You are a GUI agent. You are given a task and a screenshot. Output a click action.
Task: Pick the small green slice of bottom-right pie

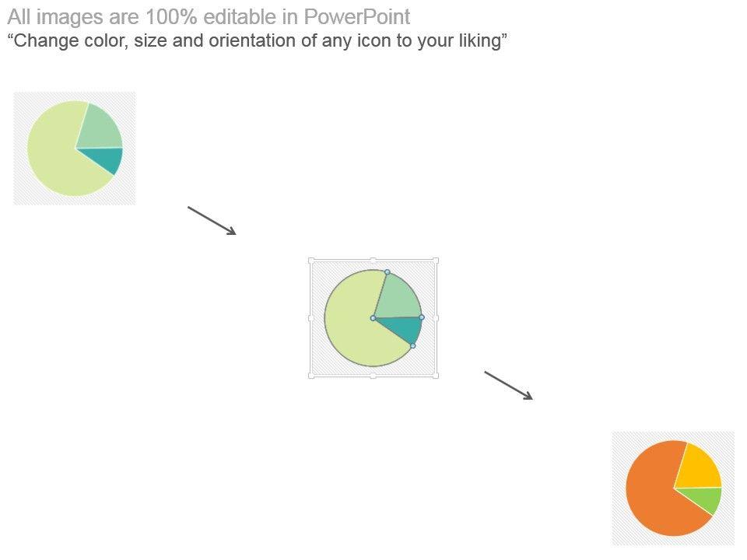tap(709, 499)
